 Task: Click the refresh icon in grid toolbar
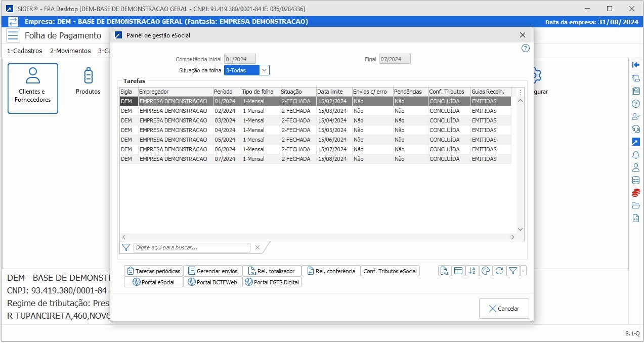[499, 271]
